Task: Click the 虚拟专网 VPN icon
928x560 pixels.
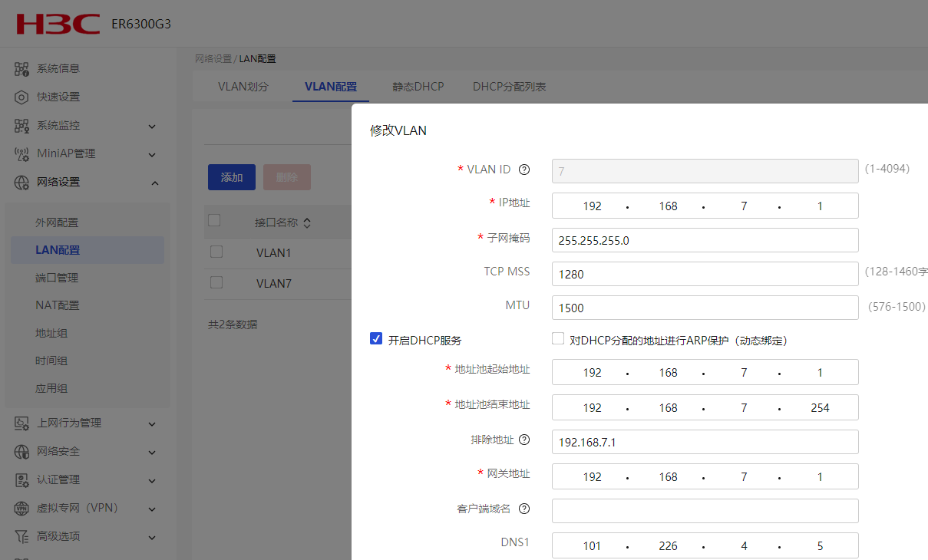Action: (21, 509)
